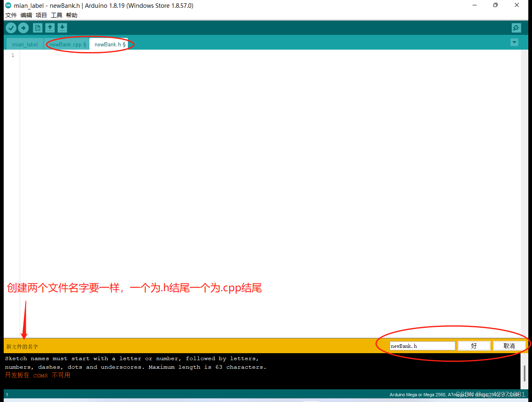Create a new sketch with the New icon
Image resolution: width=532 pixels, height=402 pixels.
(37, 27)
